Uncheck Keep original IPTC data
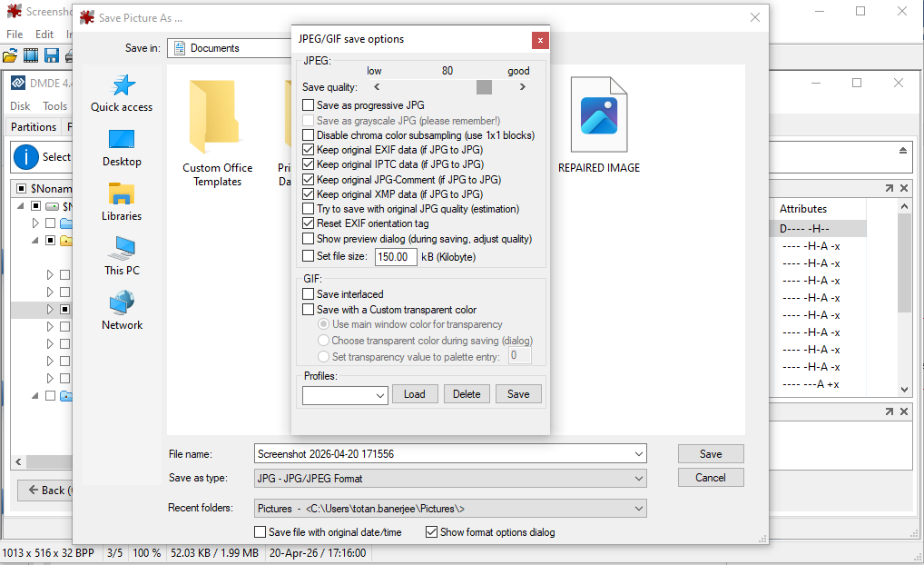 309,164
